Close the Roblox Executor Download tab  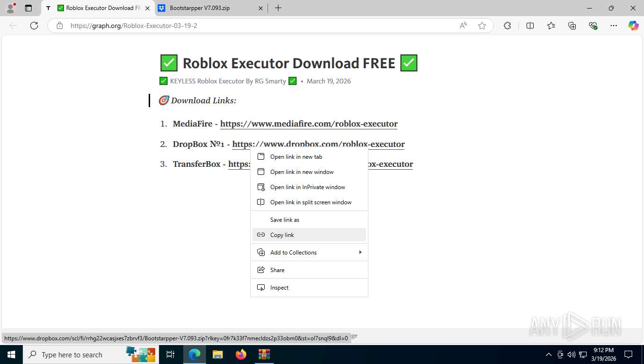click(x=148, y=8)
